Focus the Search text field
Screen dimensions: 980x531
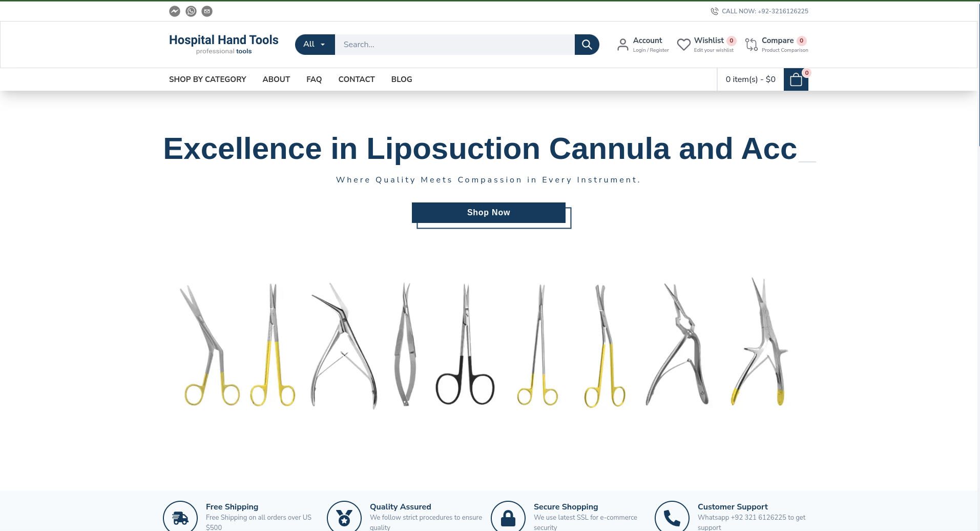click(x=455, y=45)
